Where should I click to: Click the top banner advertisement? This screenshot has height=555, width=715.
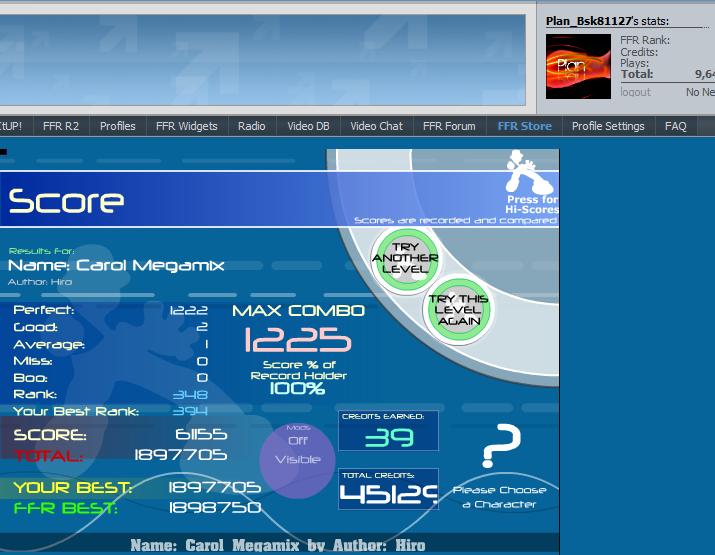[263, 60]
